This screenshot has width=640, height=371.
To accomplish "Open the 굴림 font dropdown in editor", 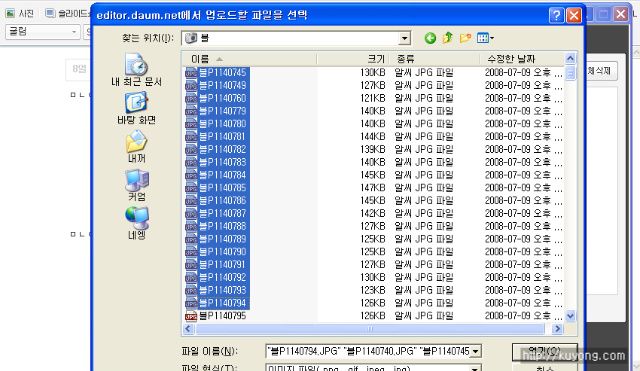I will 42,32.
